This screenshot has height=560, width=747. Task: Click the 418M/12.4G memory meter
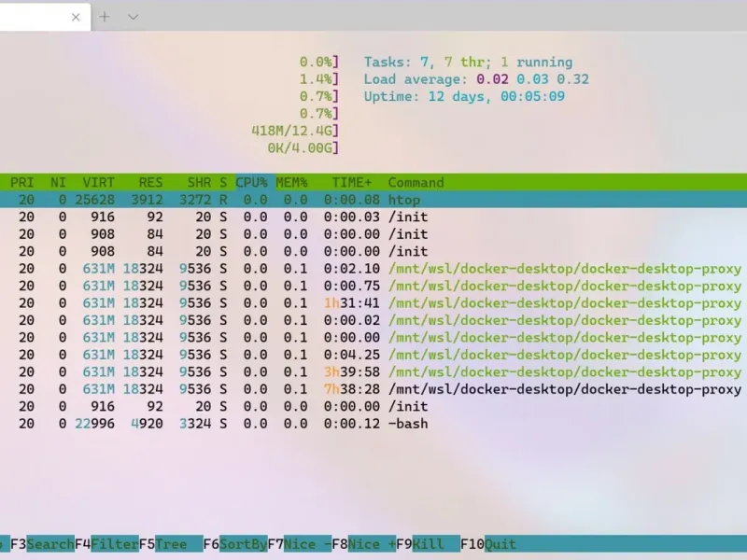tap(295, 131)
